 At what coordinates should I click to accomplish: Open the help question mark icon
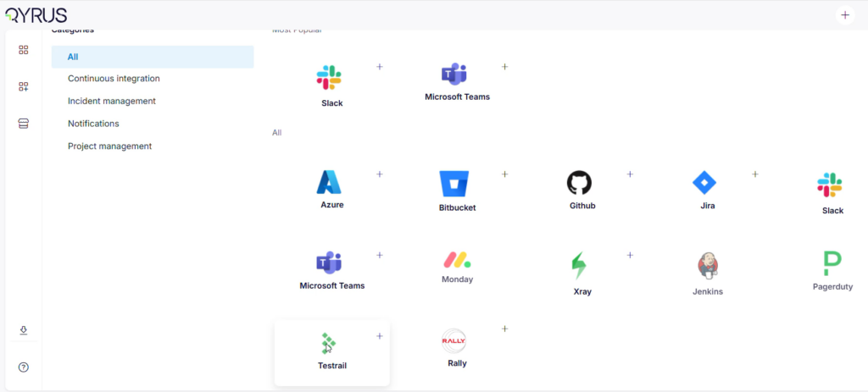pos(24,367)
